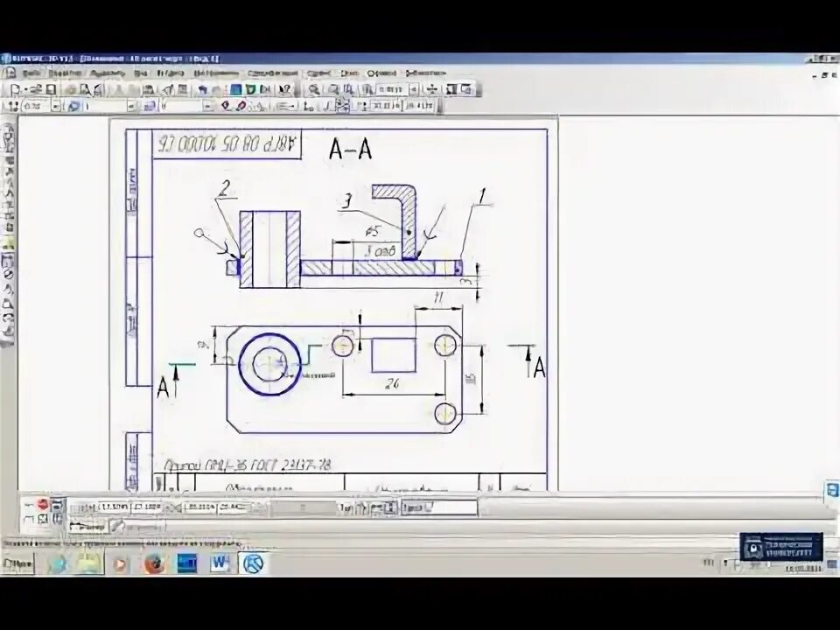This screenshot has width=840, height=630.
Task: Switch to KOMPAS via taskbar icon
Action: point(254,563)
